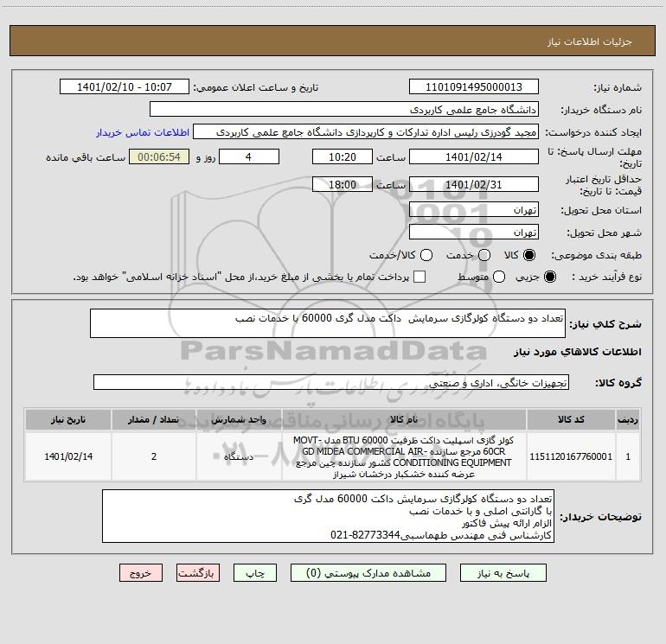The image size is (666, 644).
Task: Click the table date cell 1401/02/14
Action: 68,456
